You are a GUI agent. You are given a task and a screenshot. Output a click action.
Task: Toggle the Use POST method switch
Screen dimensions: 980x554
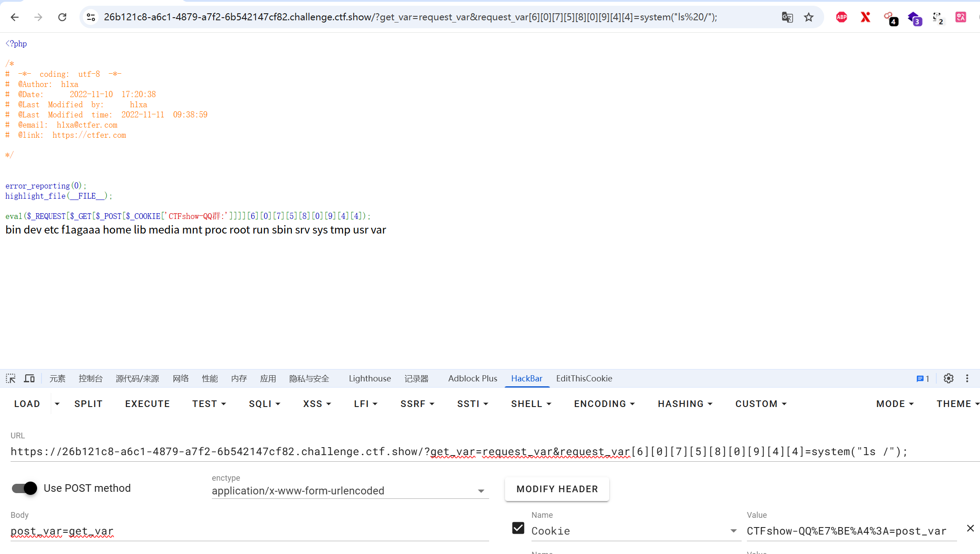25,488
